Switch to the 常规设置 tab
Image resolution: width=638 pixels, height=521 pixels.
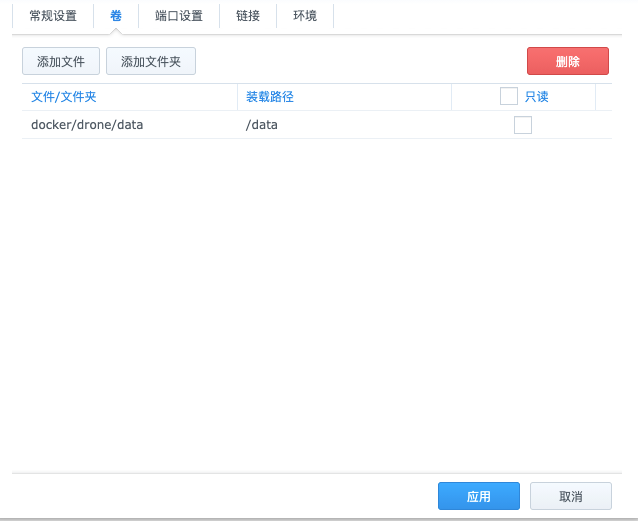[53, 16]
